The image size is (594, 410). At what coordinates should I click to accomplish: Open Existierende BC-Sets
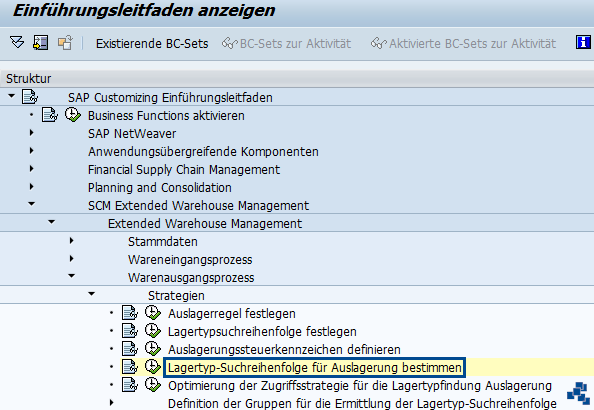[152, 44]
